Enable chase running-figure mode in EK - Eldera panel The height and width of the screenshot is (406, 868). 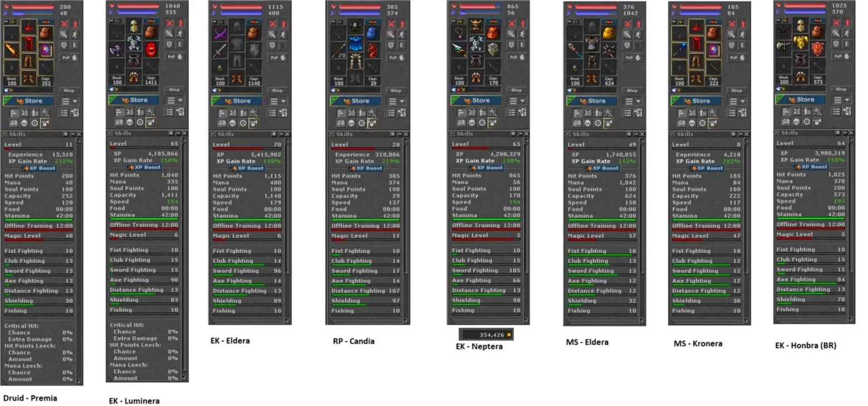283,35
